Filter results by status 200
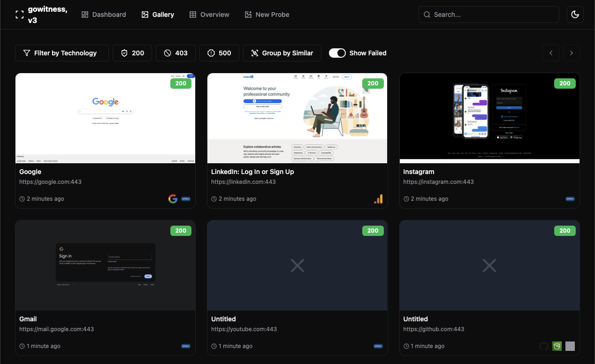The height and width of the screenshot is (364, 595). pos(132,53)
